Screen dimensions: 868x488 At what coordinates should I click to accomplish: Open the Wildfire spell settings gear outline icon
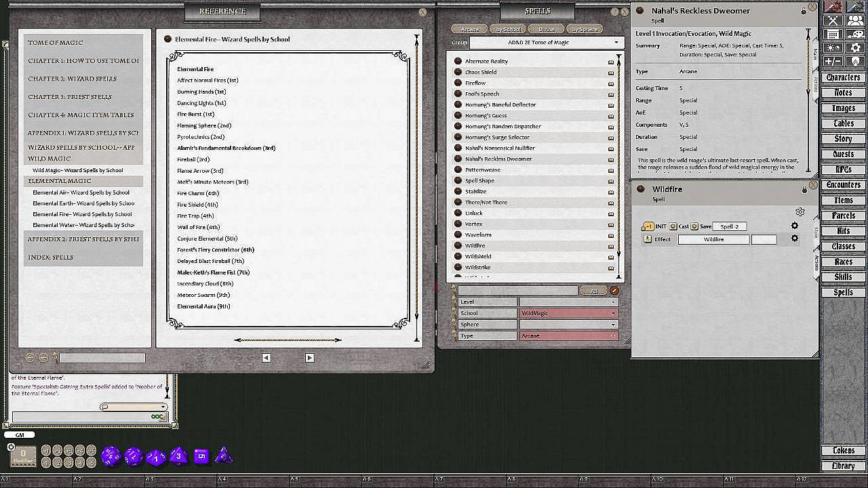point(800,212)
